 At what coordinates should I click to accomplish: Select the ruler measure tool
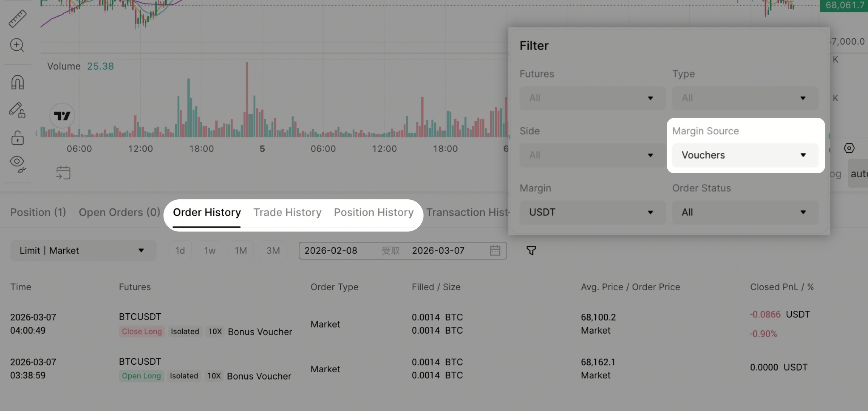point(17,18)
